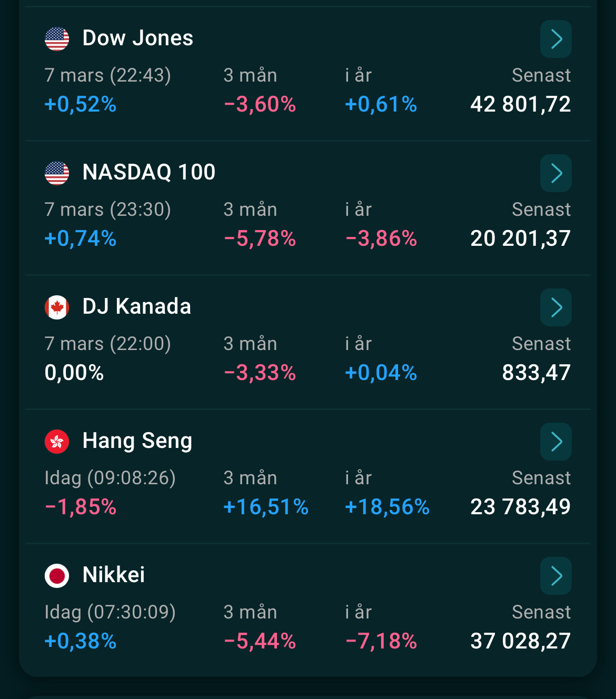Click Hang Seng yearly change +18,56%
Viewport: 616px width, 699px height.
tap(387, 507)
